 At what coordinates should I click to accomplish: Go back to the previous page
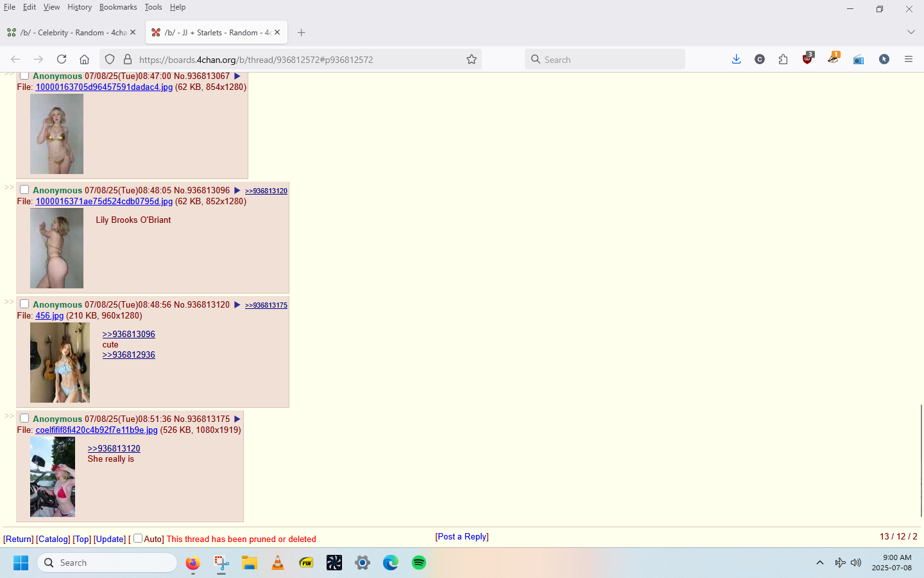pos(15,59)
